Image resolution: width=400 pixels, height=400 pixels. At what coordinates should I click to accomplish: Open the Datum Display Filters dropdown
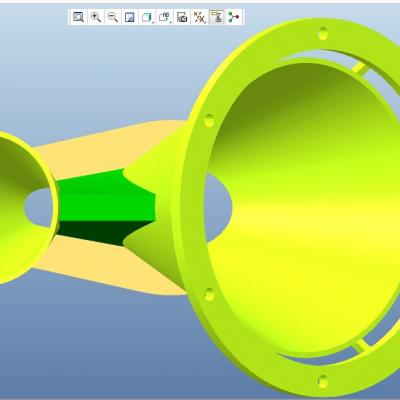point(200,17)
